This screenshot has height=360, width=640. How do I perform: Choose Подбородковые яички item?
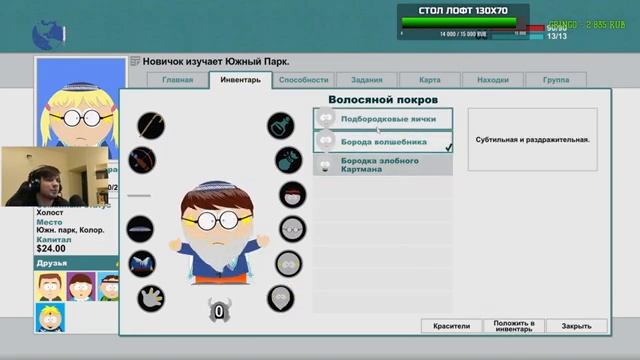(x=383, y=119)
